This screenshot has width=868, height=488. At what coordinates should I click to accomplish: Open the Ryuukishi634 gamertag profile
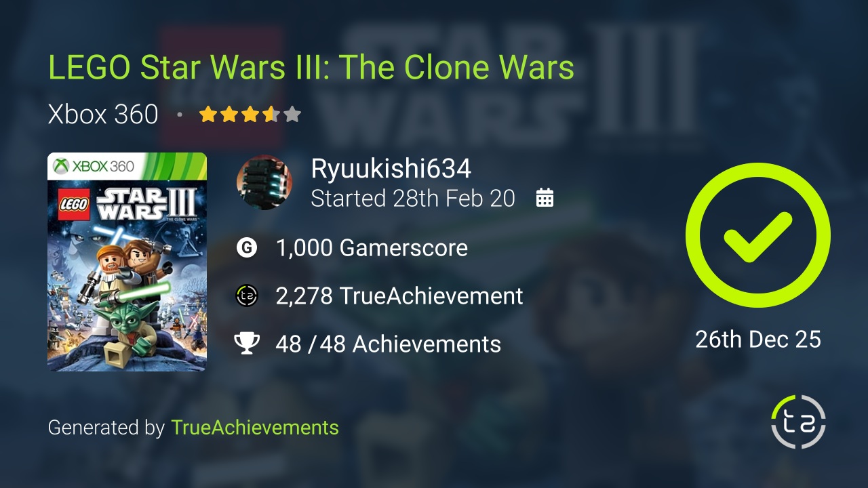(391, 169)
